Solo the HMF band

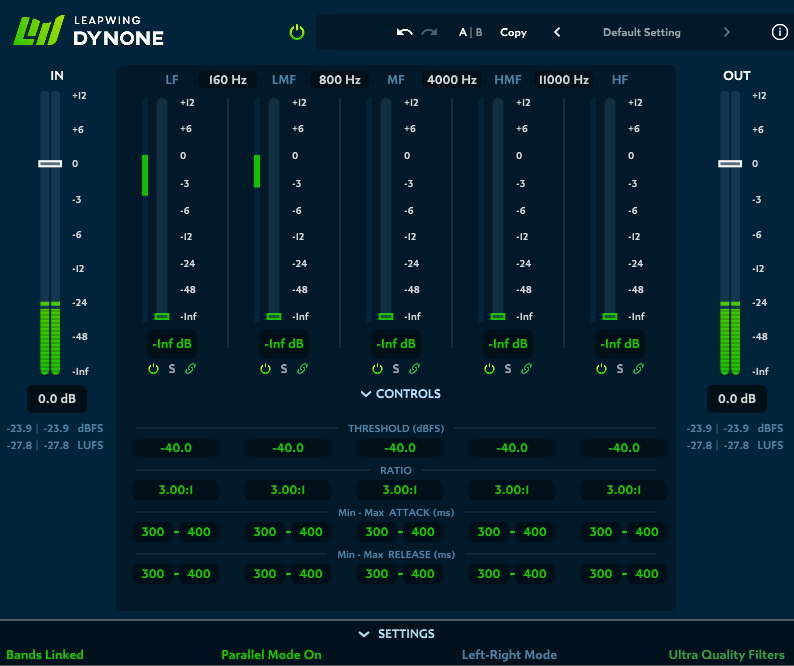[507, 369]
